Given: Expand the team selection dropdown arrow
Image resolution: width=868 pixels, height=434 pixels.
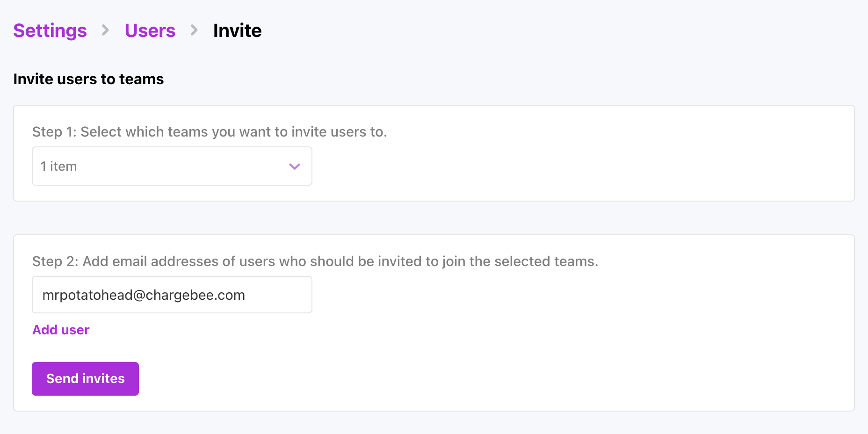Looking at the screenshot, I should [x=294, y=166].
